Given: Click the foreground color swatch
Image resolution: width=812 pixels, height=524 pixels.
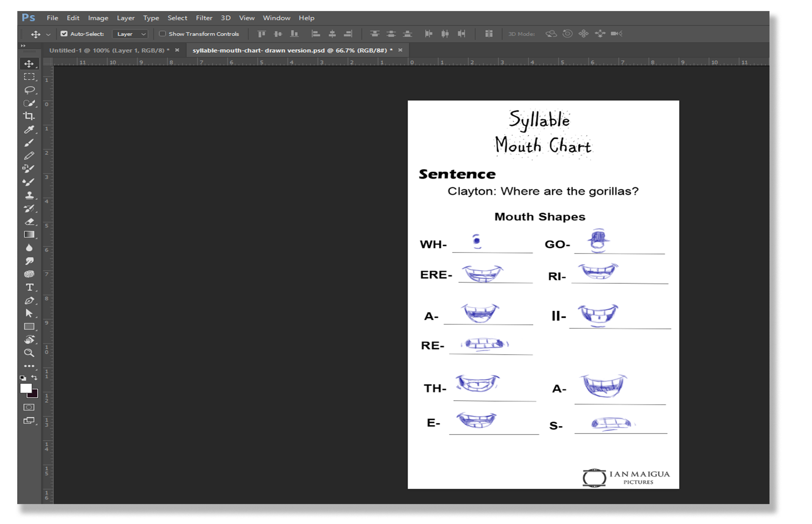Looking at the screenshot, I should [25, 388].
